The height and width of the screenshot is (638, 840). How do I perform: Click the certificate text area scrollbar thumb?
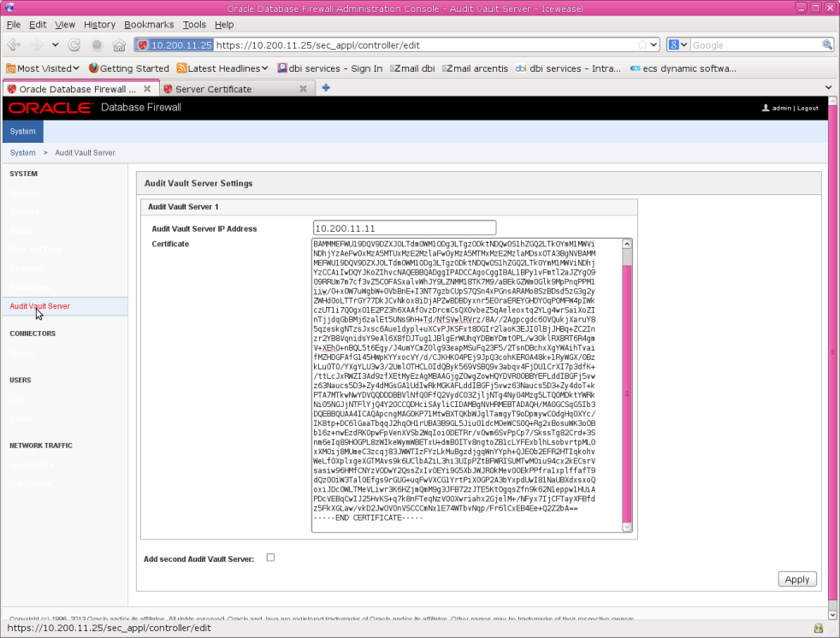coord(627,393)
